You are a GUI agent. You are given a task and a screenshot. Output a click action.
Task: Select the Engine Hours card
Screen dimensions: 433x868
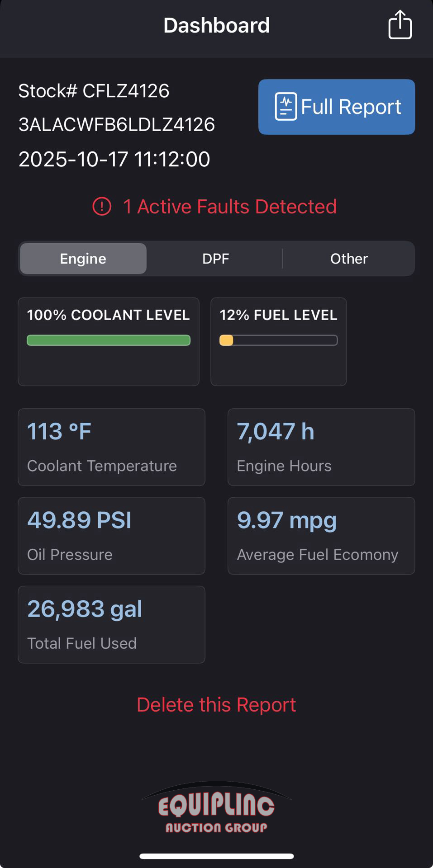[321, 447]
